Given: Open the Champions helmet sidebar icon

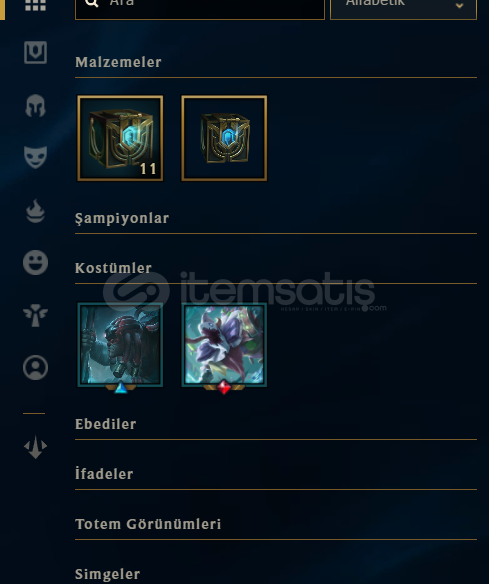Looking at the screenshot, I should tap(35, 105).
